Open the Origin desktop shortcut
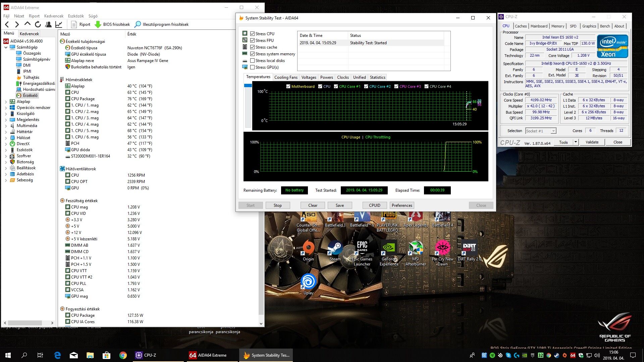644x362 pixels. [x=308, y=251]
